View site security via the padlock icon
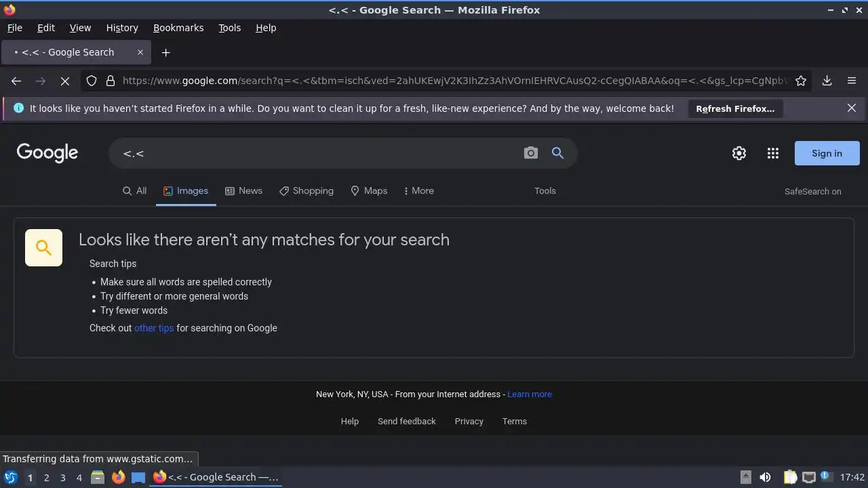The height and width of the screenshot is (488, 868). point(111,81)
